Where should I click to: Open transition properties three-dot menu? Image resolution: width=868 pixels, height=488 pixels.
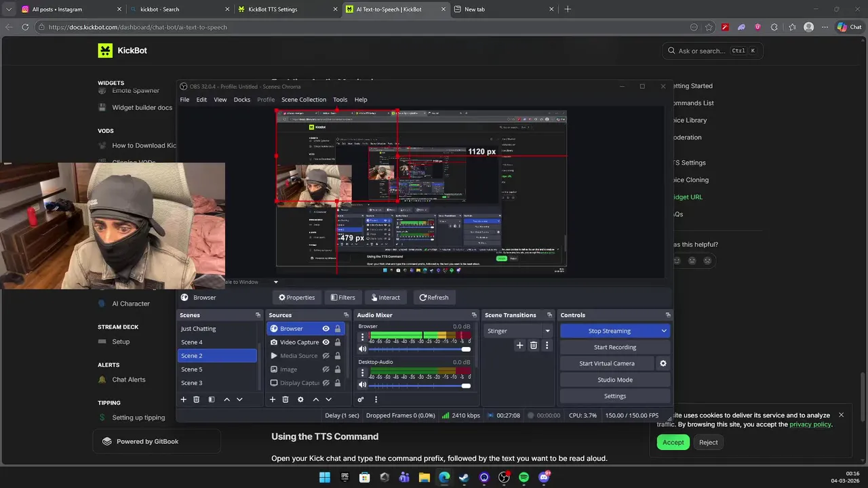pos(547,345)
